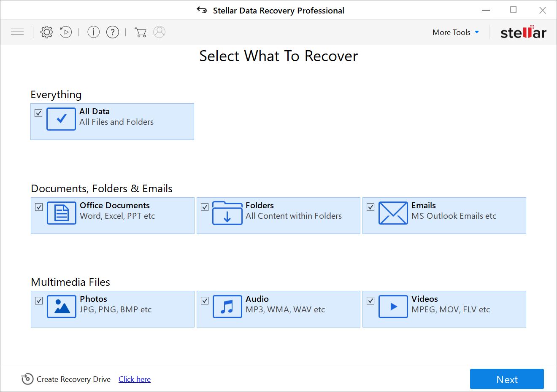Click 'MS Outlook Emails etc' text

coord(454,216)
